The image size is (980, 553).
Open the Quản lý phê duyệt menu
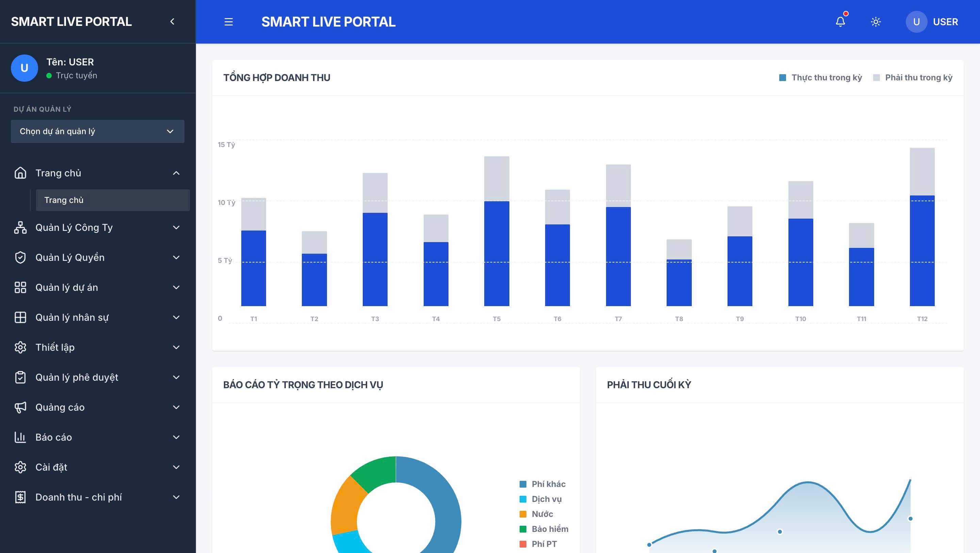(x=77, y=377)
